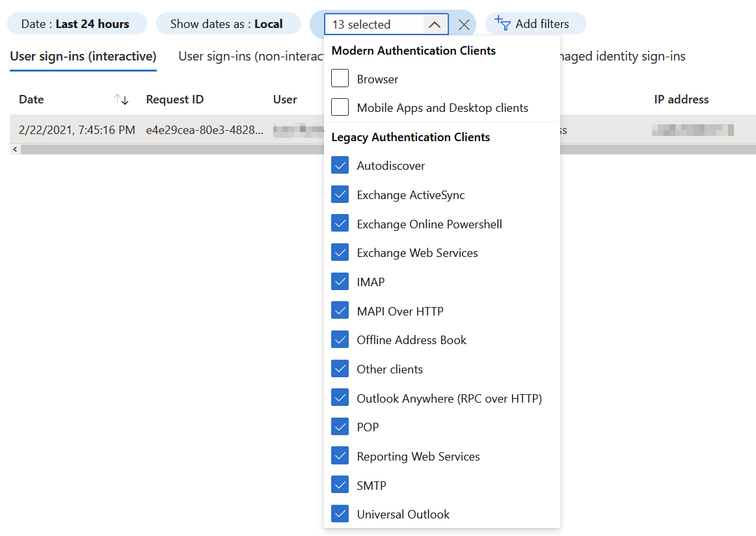
Task: Uncheck MAPI Over HTTP checkbox
Action: click(x=340, y=310)
